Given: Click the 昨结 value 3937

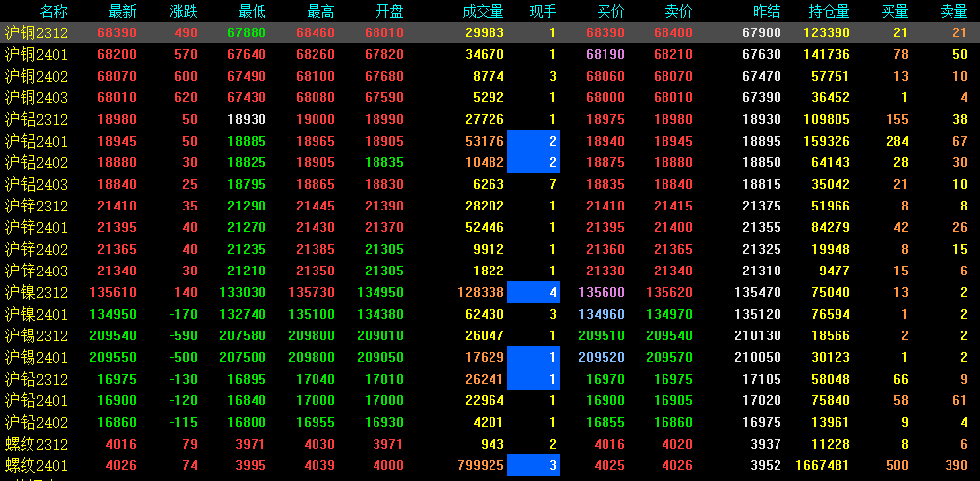Looking at the screenshot, I should [767, 444].
